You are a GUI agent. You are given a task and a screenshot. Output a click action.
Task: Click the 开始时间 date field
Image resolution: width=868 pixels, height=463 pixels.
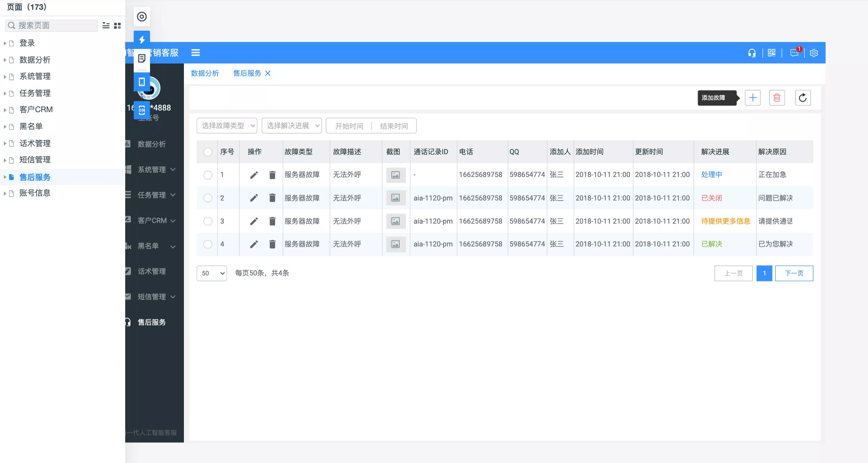tap(349, 126)
